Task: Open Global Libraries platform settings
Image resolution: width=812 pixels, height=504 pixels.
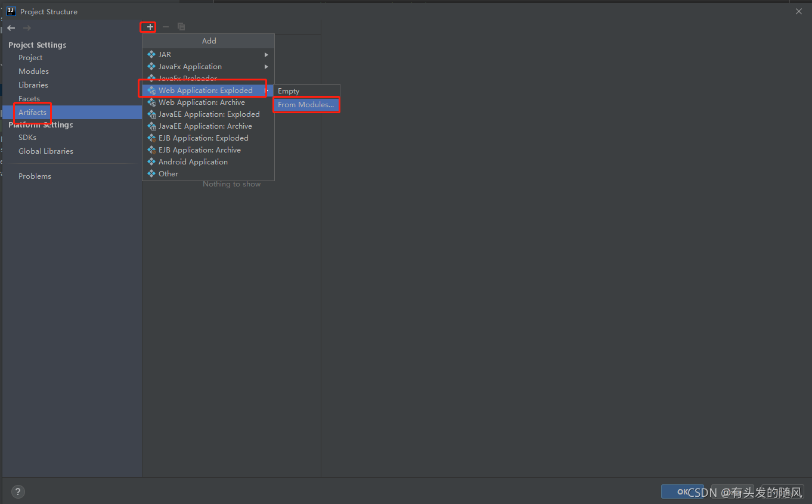Action: coord(46,151)
